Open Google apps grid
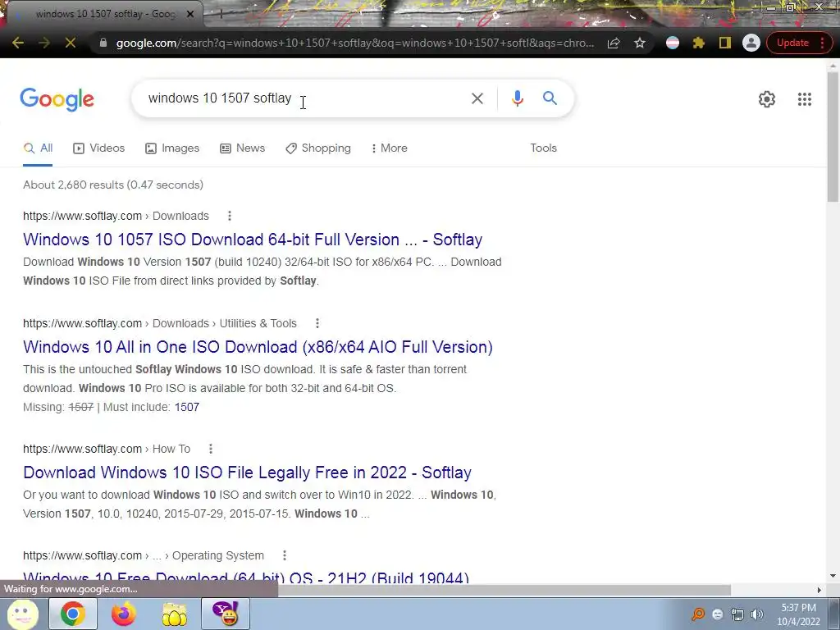 click(x=804, y=99)
